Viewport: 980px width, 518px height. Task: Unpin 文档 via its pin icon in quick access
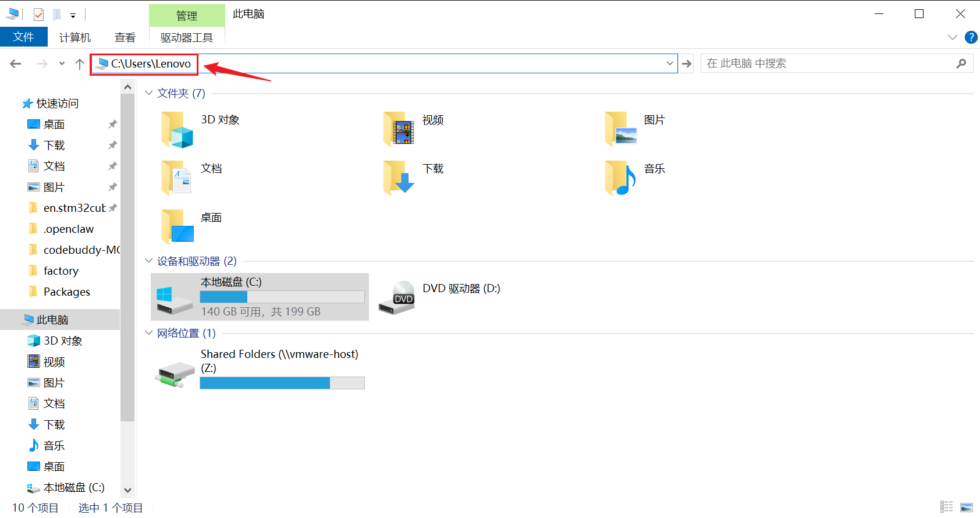click(x=112, y=166)
